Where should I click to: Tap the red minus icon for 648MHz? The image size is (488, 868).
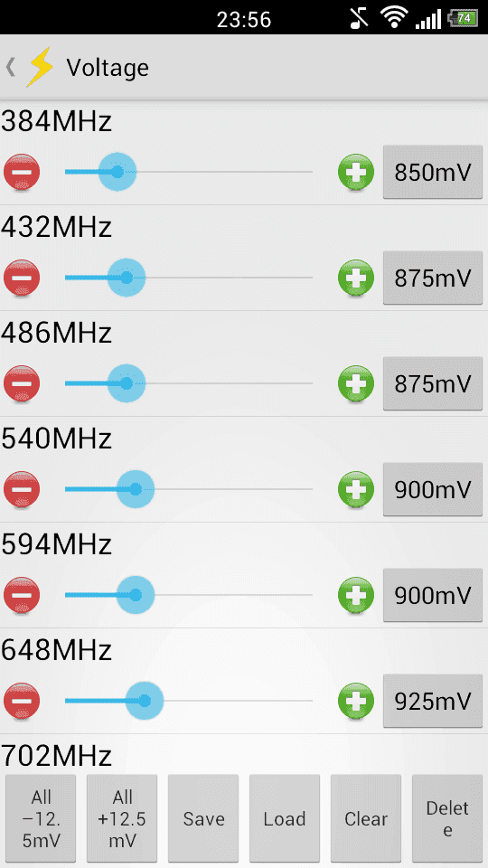(22, 701)
